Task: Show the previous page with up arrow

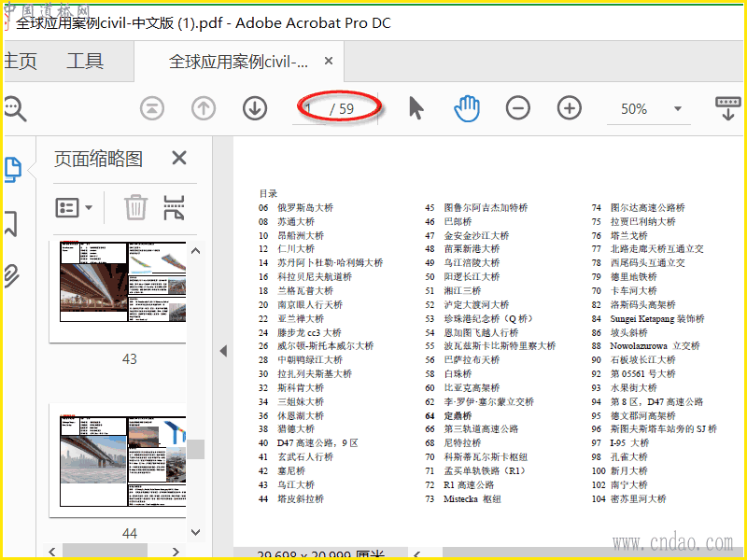Action: pos(204,108)
